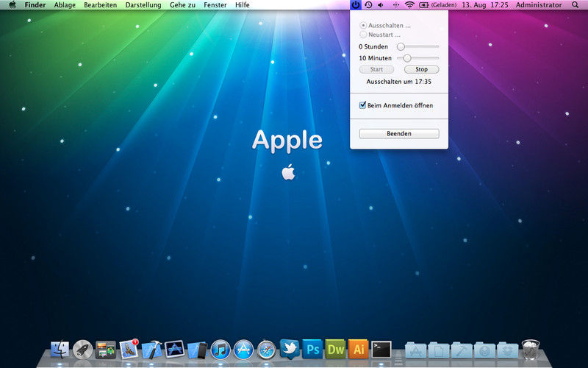Viewport: 588px width, 368px height.
Task: Click the 'Ausschalten um 17:35' text
Action: tap(399, 82)
